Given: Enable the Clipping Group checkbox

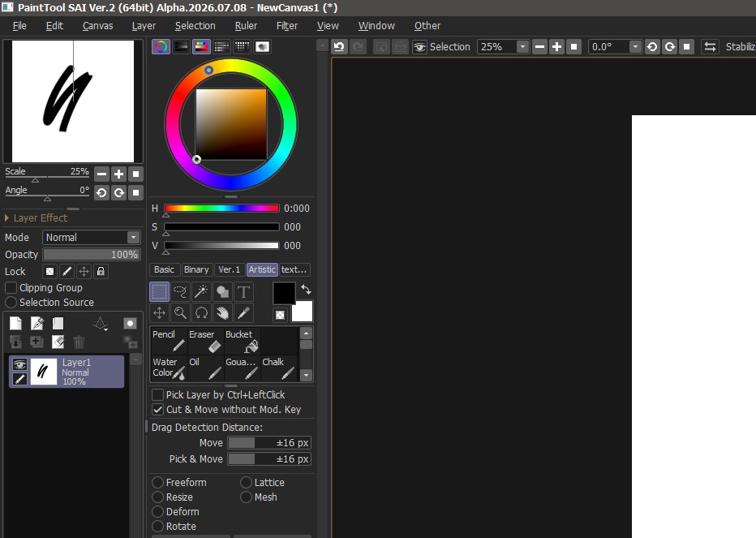Looking at the screenshot, I should tap(11, 287).
